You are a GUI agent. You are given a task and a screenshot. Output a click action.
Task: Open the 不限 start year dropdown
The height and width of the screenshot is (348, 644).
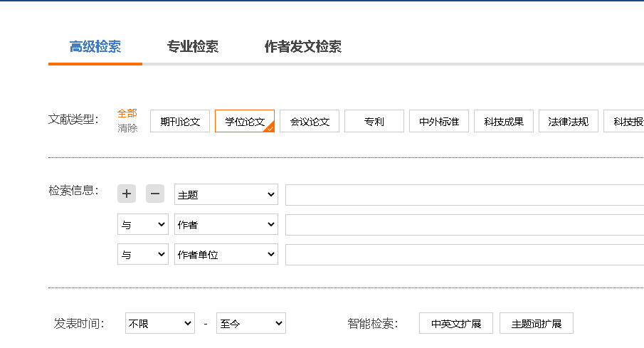[160, 323]
